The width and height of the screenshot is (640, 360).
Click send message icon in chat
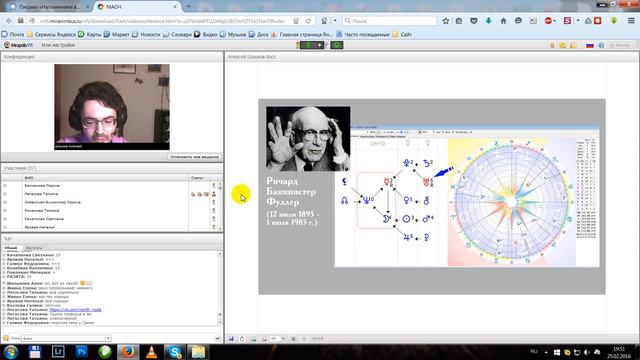point(218,338)
